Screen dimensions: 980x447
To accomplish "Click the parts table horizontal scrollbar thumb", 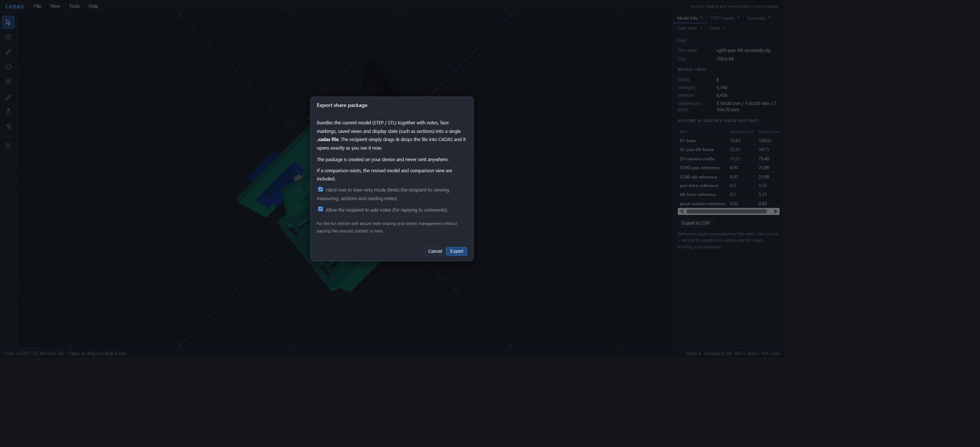I will (x=726, y=212).
